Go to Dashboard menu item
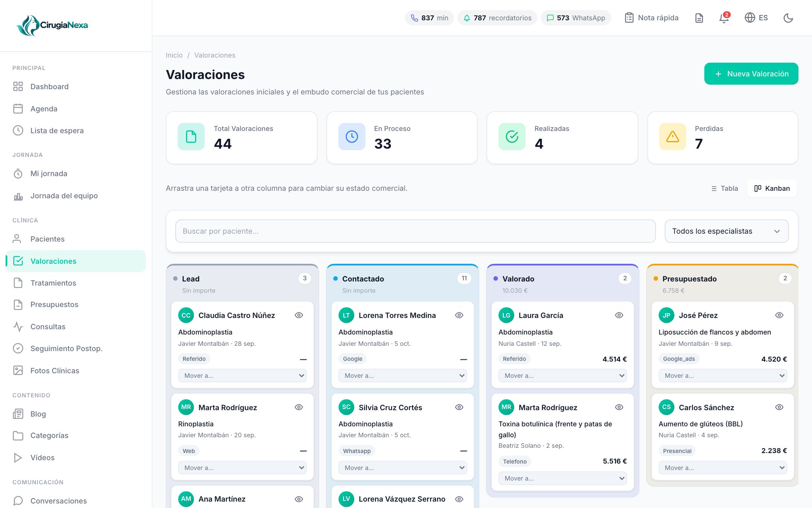The image size is (812, 508). click(76, 87)
